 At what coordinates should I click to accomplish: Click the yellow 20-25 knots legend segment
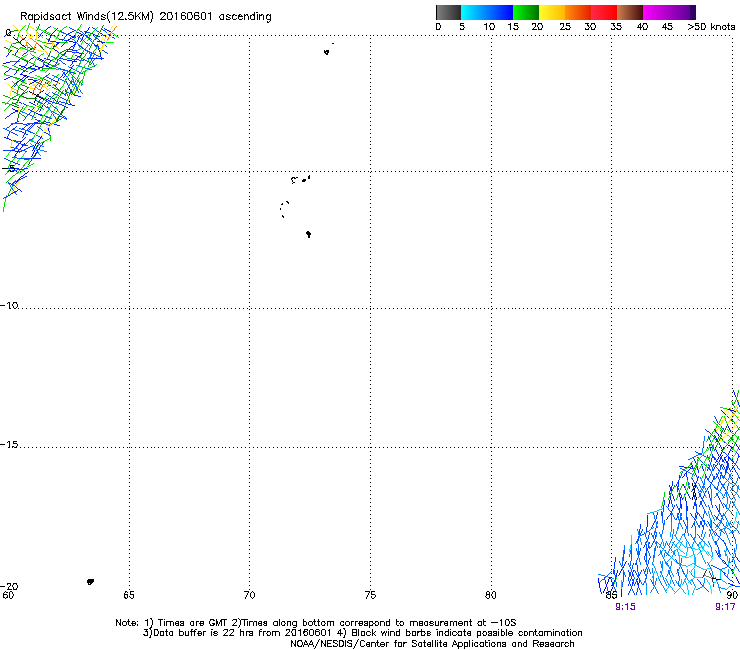pos(552,12)
